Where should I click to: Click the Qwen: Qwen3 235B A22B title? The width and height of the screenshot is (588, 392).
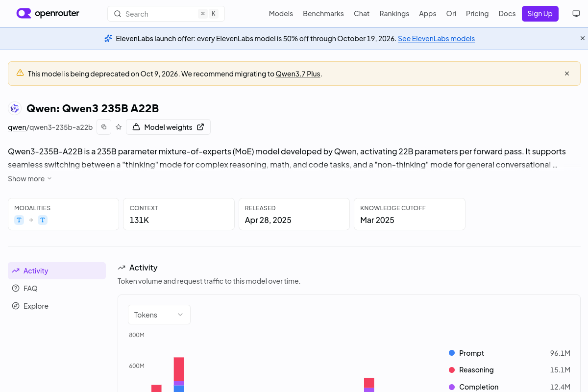click(x=93, y=108)
